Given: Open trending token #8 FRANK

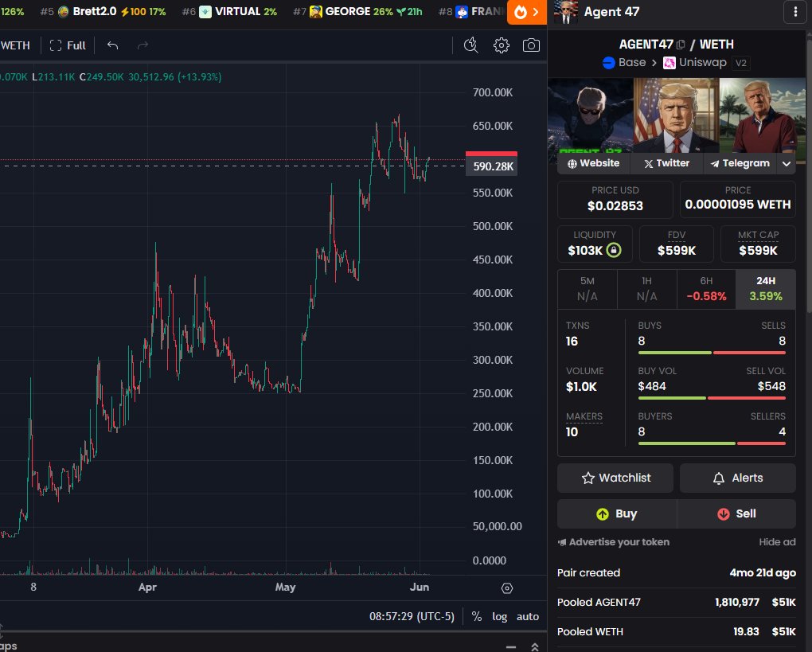Looking at the screenshot, I should point(472,12).
